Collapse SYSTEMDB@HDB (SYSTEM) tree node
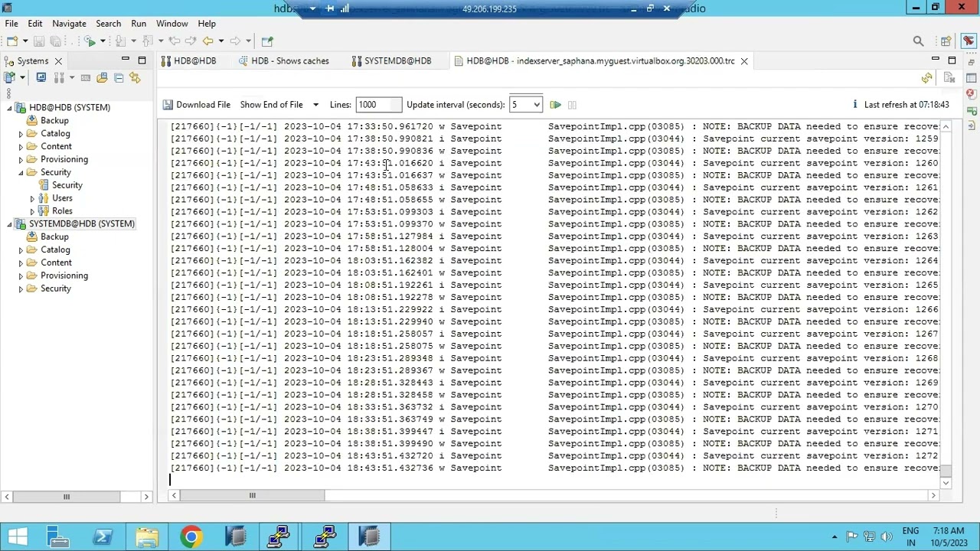Viewport: 980px width, 551px height. tap(10, 224)
